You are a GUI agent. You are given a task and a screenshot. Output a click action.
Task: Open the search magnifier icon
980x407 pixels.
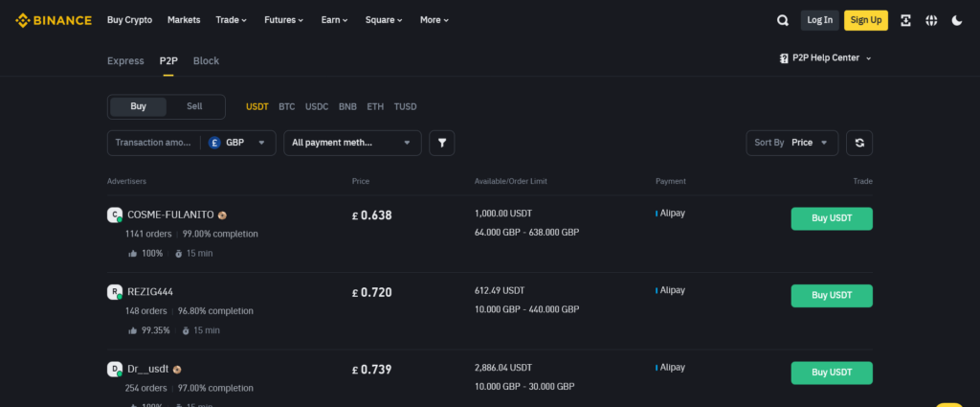(783, 20)
